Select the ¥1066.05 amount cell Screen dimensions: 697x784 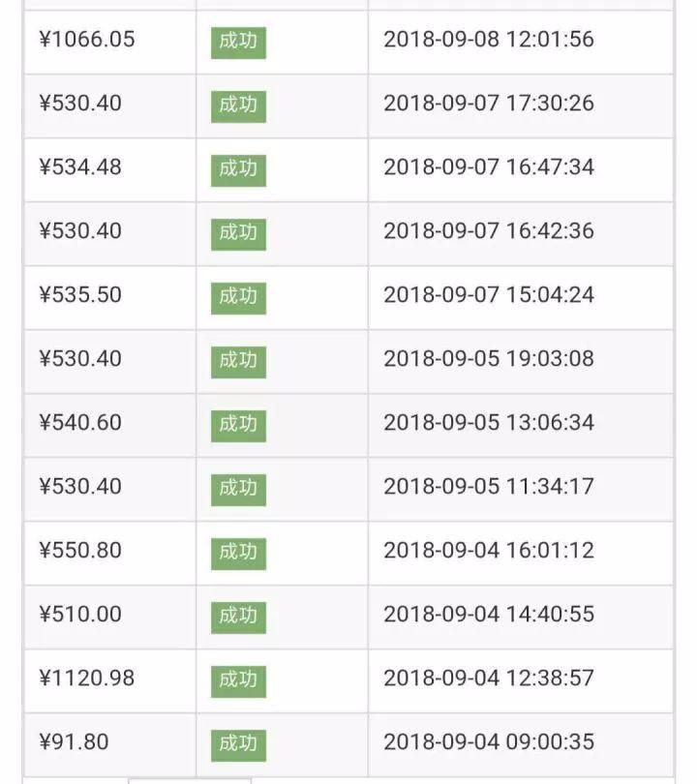click(x=87, y=40)
